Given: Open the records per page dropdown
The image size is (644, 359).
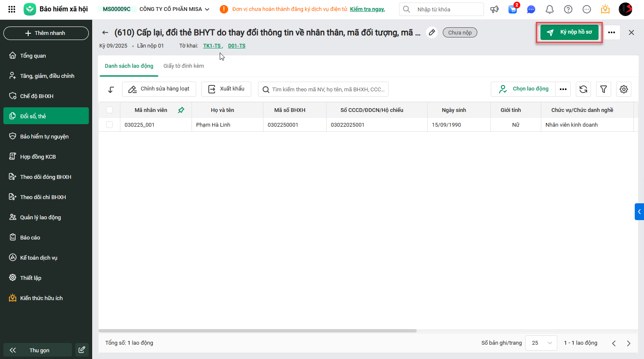Looking at the screenshot, I should coord(542,343).
